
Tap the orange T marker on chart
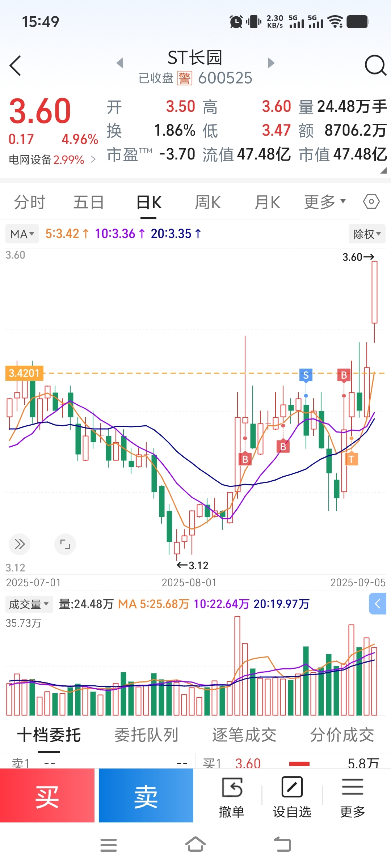[x=351, y=459]
